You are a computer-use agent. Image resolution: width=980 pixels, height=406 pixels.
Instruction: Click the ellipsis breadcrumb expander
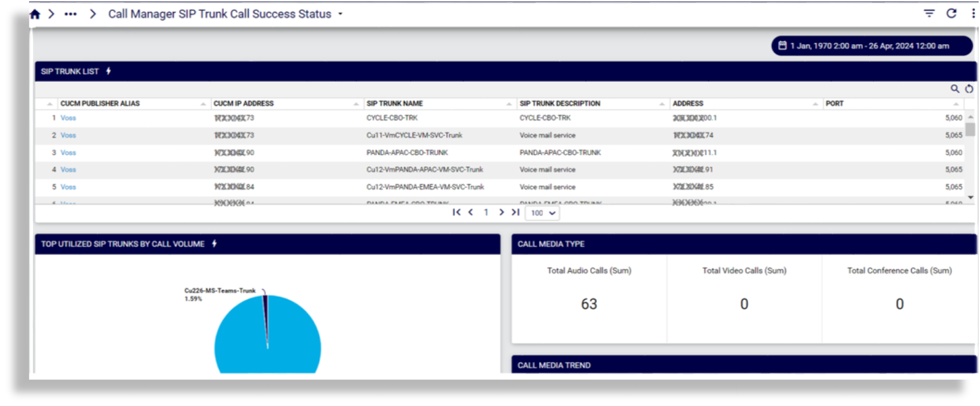coord(70,12)
